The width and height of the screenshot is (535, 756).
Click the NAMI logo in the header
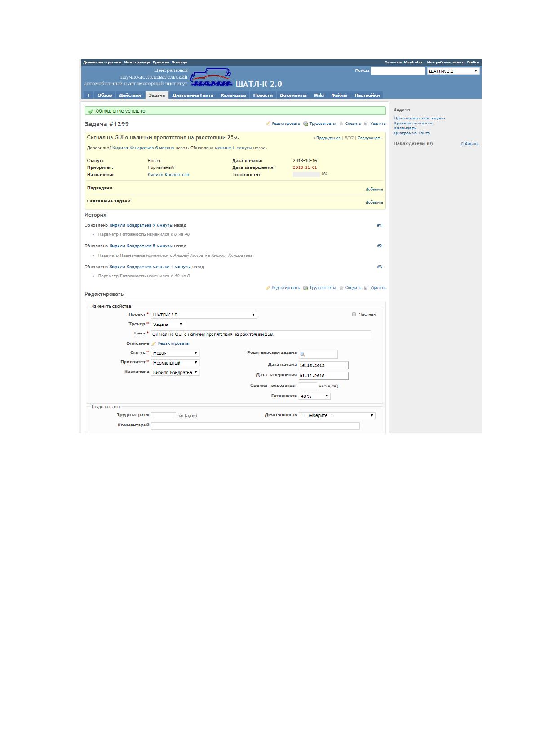click(211, 78)
